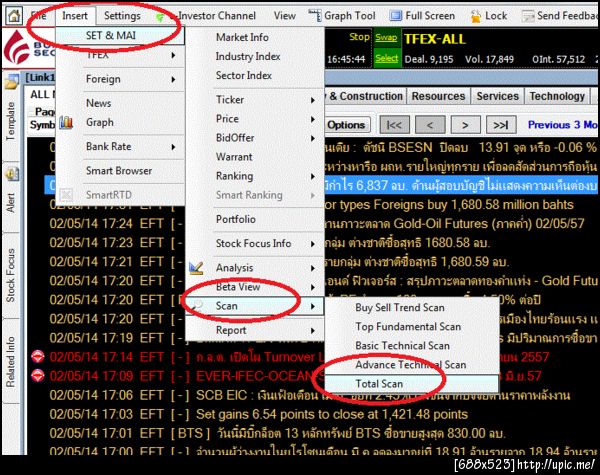Click the green Select button
Screen dimensions: 600x475
tap(386, 58)
